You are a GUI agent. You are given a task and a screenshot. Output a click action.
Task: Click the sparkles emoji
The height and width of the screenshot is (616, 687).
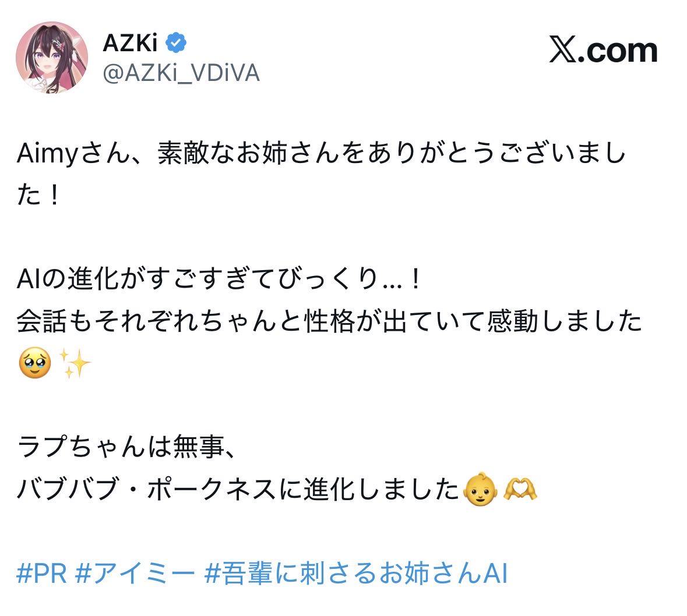(x=76, y=364)
